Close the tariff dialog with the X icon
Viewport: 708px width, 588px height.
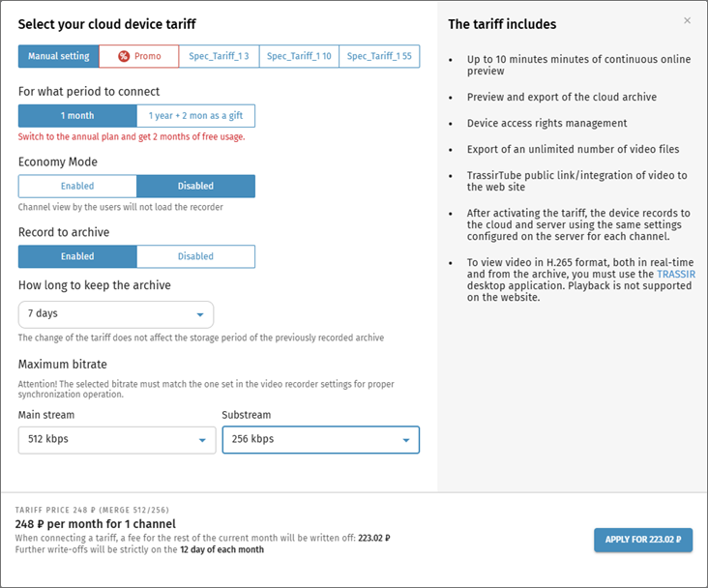click(688, 20)
